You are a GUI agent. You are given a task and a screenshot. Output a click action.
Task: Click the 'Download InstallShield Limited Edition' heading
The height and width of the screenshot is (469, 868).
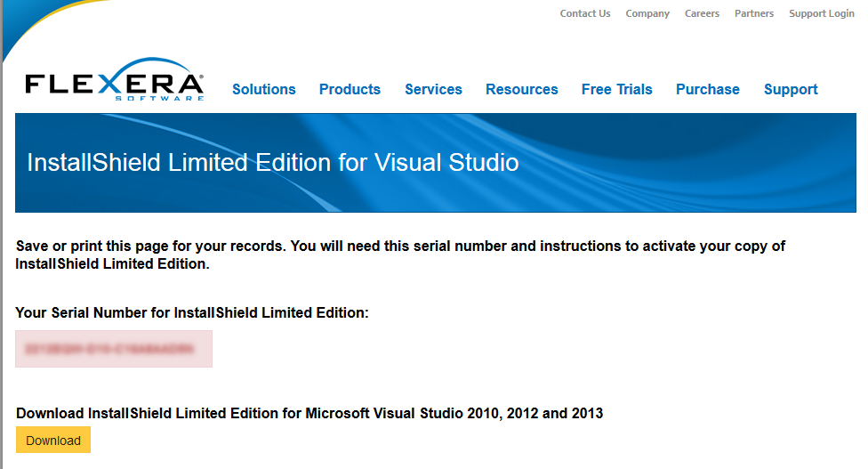[x=309, y=413]
